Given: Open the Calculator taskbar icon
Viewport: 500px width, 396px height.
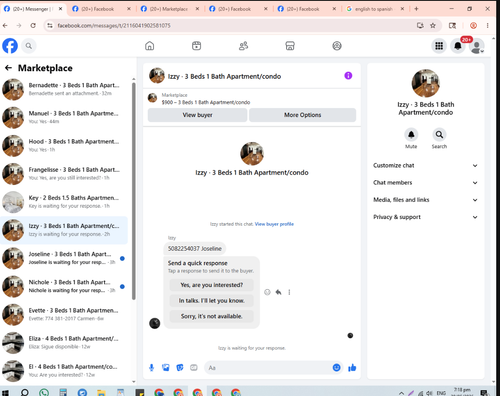Looking at the screenshot, I should pyautogui.click(x=63, y=393).
